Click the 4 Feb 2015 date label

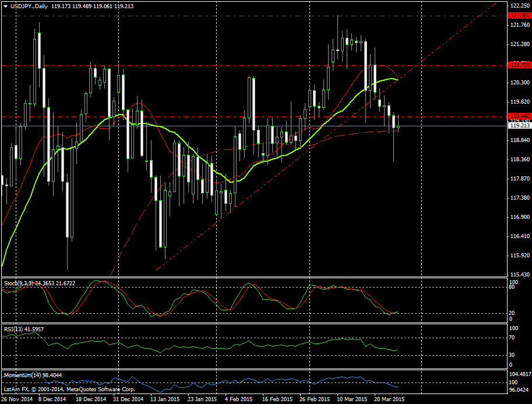pos(239,399)
